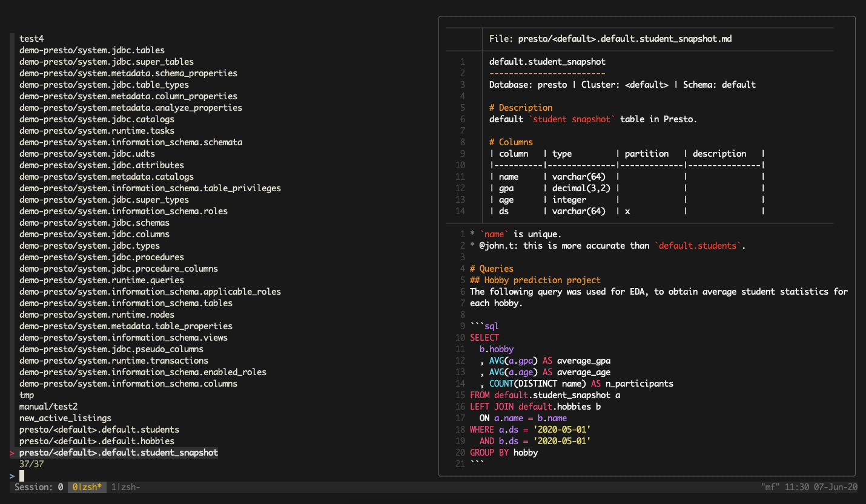Click the LEFT JOIN default.hobbies b line

coord(535,407)
